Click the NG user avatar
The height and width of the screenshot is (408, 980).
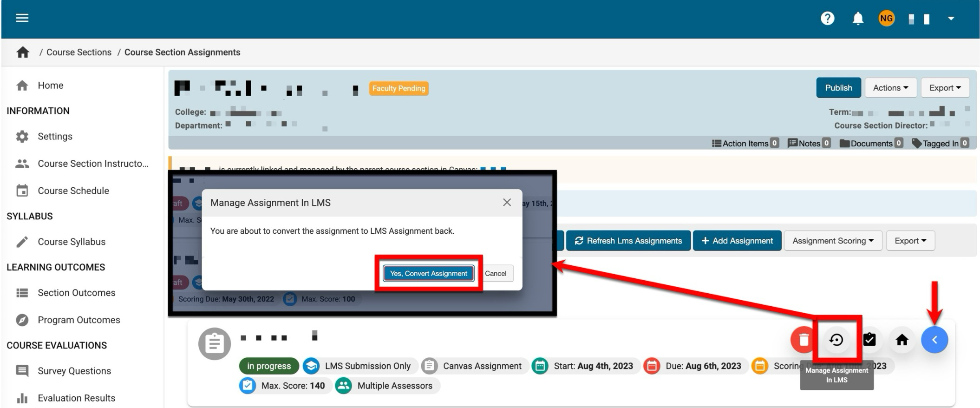[x=886, y=19]
